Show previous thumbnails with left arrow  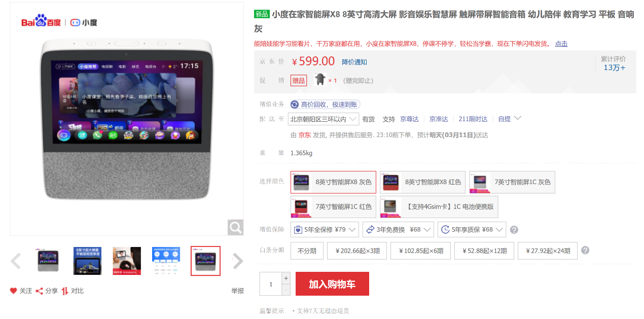[x=15, y=261]
